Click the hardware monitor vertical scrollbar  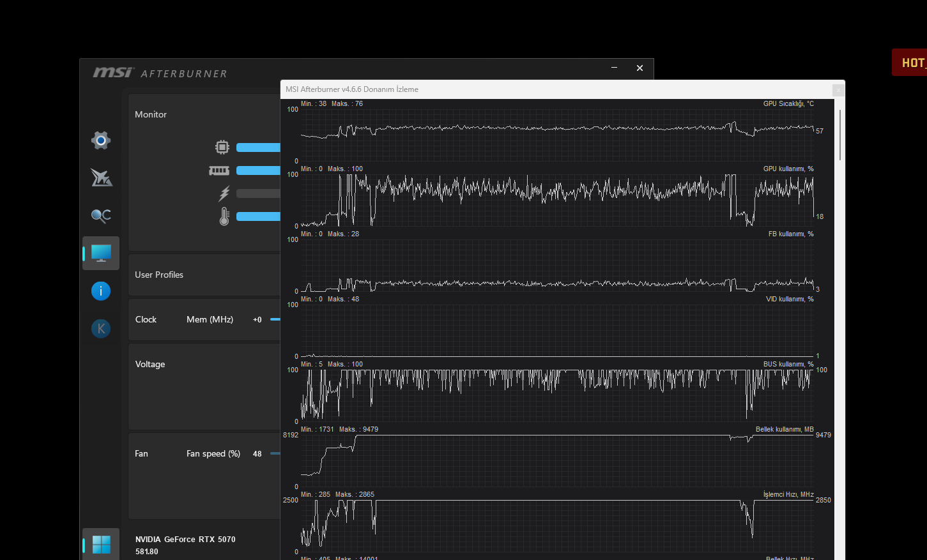pyautogui.click(x=839, y=135)
